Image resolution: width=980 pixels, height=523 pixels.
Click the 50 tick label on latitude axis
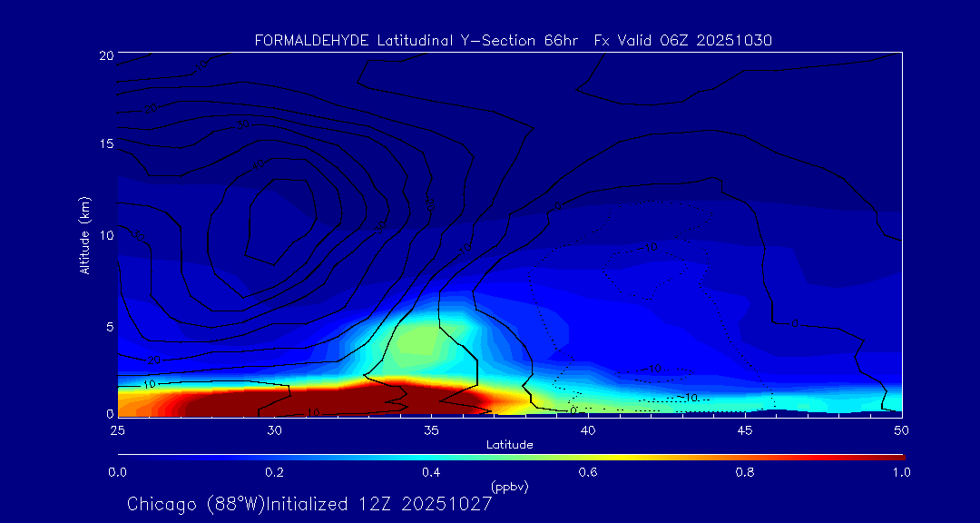coord(902,429)
